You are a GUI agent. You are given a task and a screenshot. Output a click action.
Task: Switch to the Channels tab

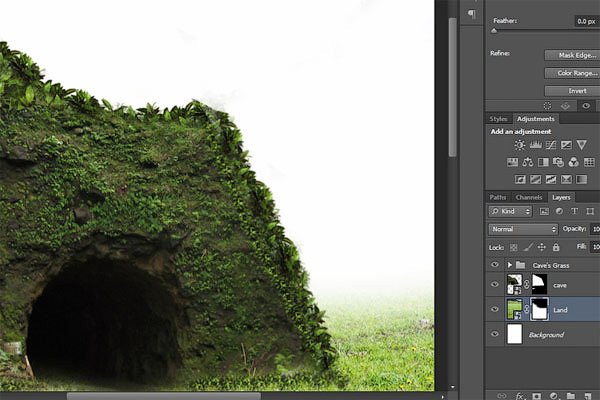(529, 198)
